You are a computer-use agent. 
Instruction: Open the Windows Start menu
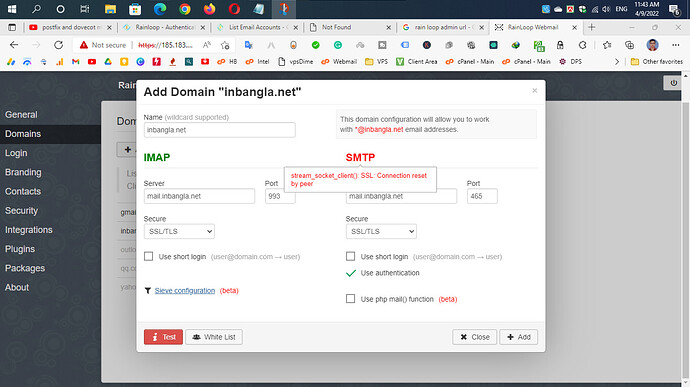(x=12, y=9)
